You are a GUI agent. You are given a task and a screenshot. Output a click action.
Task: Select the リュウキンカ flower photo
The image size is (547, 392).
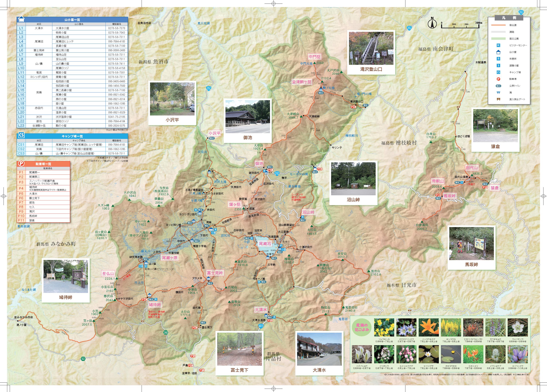click(x=384, y=327)
